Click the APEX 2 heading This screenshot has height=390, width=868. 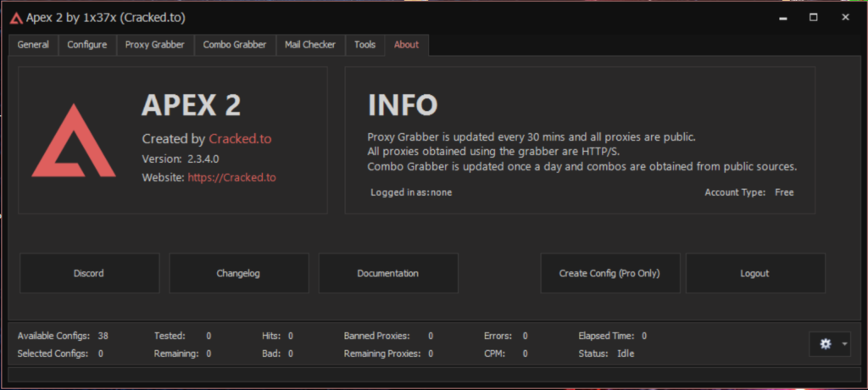click(191, 104)
